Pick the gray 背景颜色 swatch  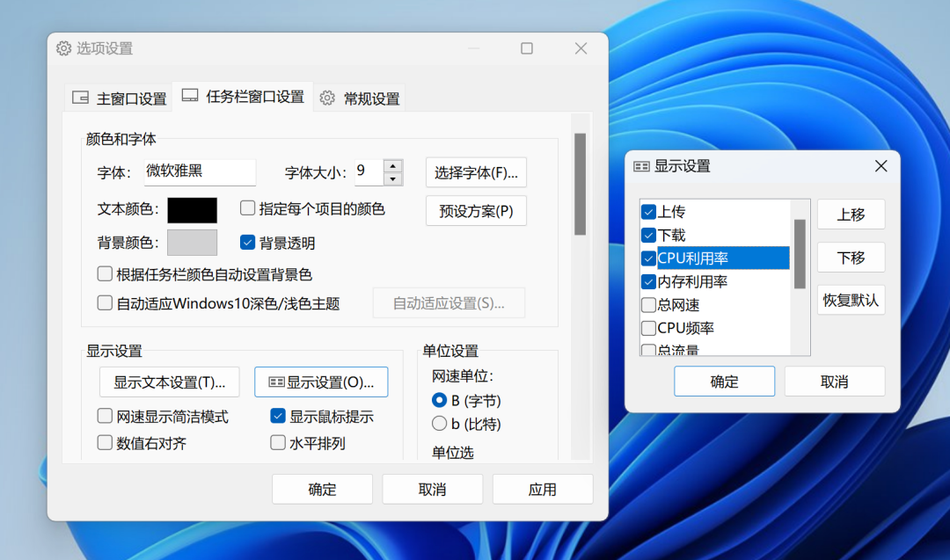pos(192,243)
